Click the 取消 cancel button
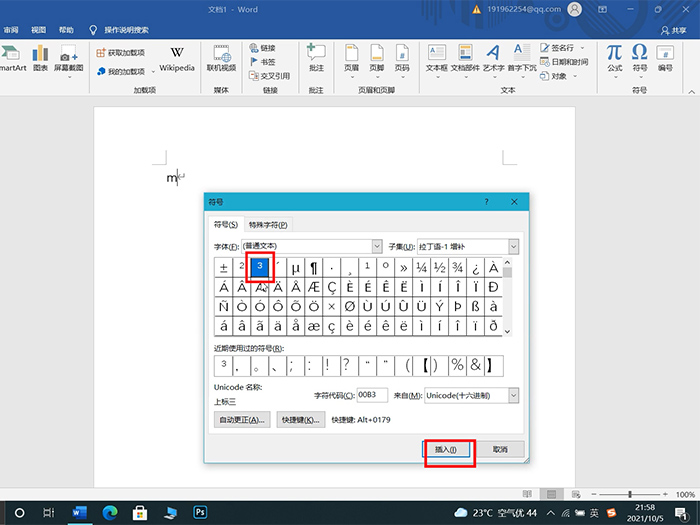Image resolution: width=700 pixels, height=525 pixels. coord(500,450)
